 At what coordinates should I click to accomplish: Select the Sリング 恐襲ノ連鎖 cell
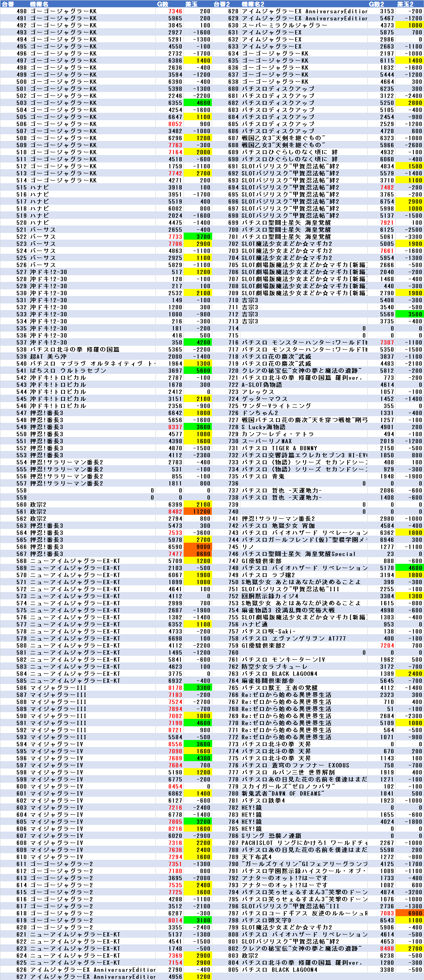[x=303, y=836]
